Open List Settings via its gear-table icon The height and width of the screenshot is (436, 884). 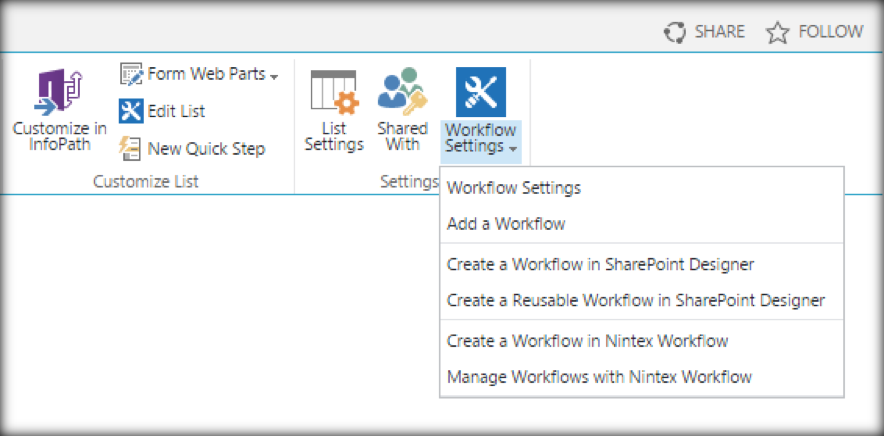[x=333, y=93]
